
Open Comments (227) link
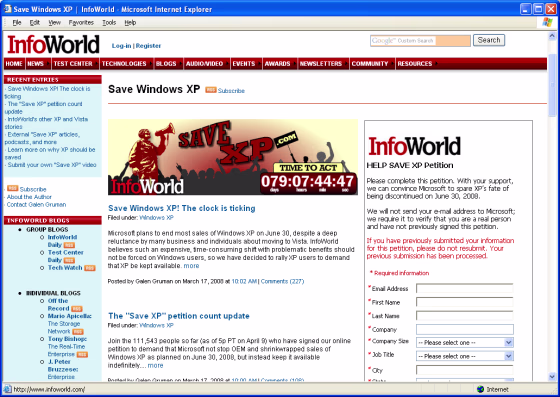tap(282, 281)
